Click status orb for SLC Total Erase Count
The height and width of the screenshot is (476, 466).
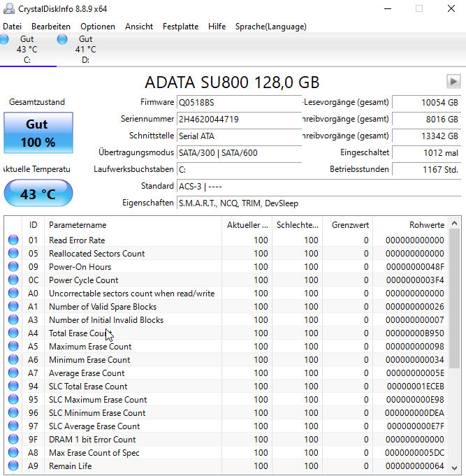(13, 386)
